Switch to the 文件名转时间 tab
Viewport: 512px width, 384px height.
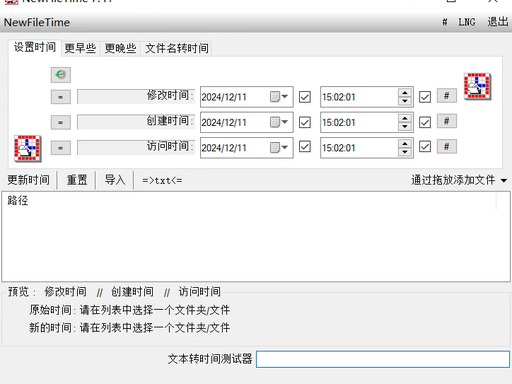177,49
